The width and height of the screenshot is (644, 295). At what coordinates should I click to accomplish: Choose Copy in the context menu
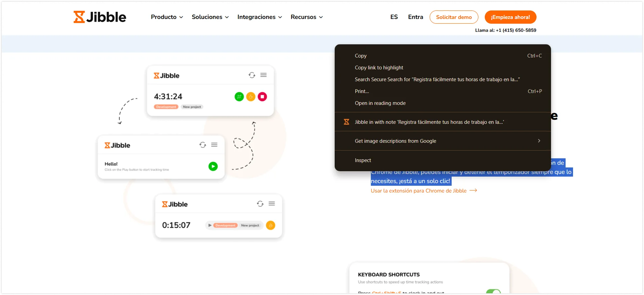point(443,56)
